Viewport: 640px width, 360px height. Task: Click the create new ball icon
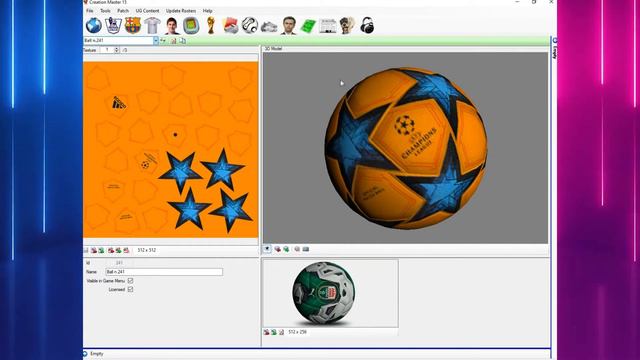[x=173, y=40]
